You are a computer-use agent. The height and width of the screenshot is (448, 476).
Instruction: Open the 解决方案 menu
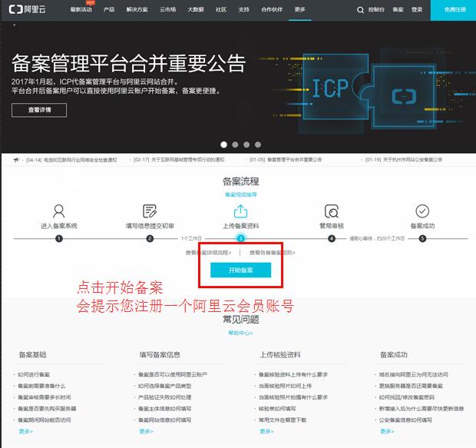137,10
